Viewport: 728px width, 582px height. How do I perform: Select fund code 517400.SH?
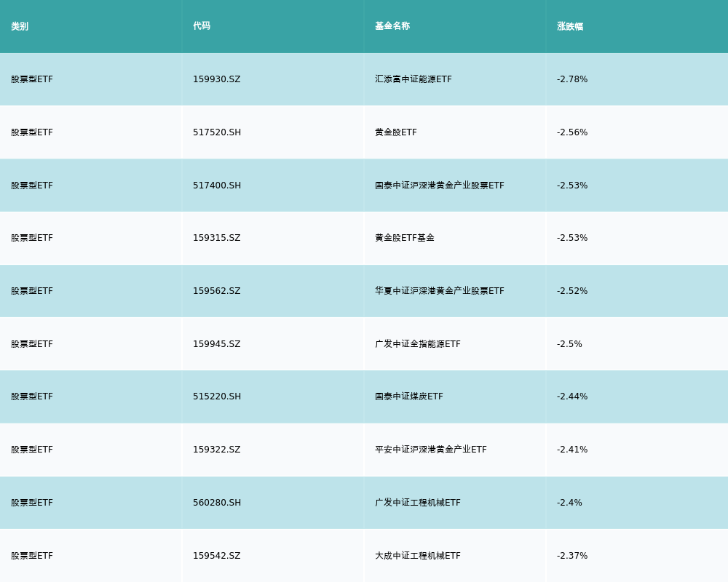click(217, 186)
